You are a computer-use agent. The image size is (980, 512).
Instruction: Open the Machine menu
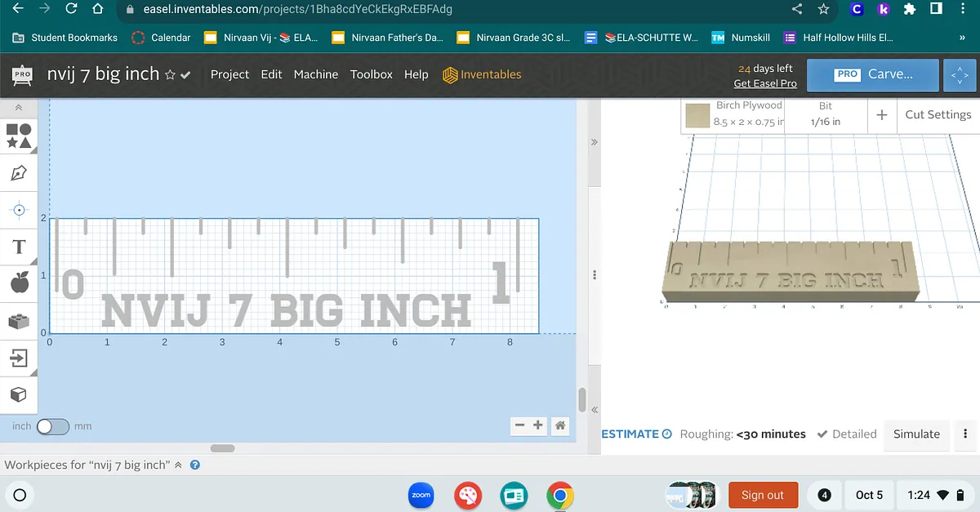pyautogui.click(x=315, y=74)
